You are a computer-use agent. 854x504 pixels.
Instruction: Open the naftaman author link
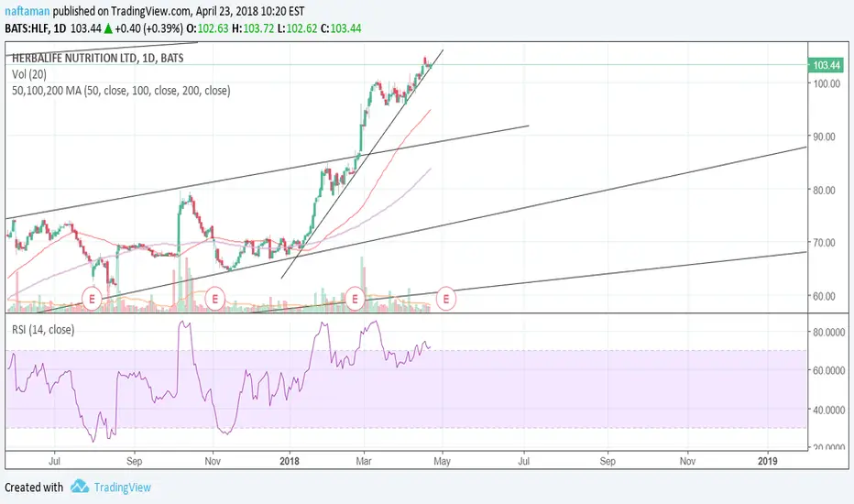27,11
